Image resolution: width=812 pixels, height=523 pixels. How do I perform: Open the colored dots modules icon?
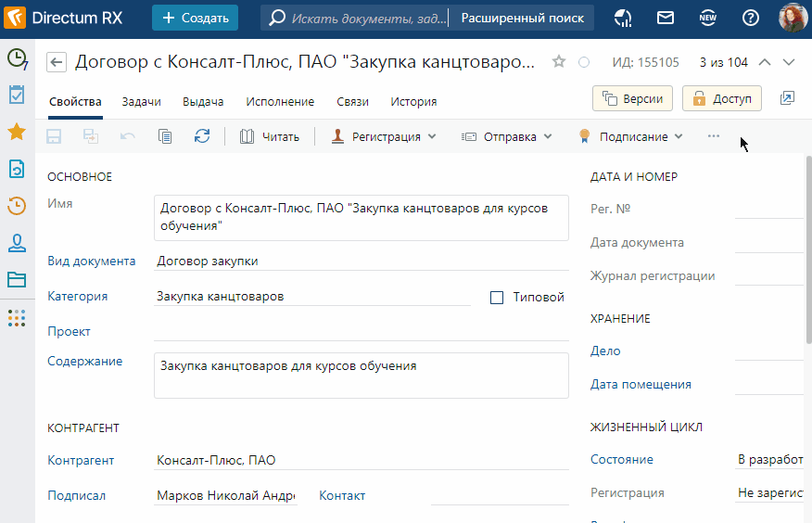[17, 318]
